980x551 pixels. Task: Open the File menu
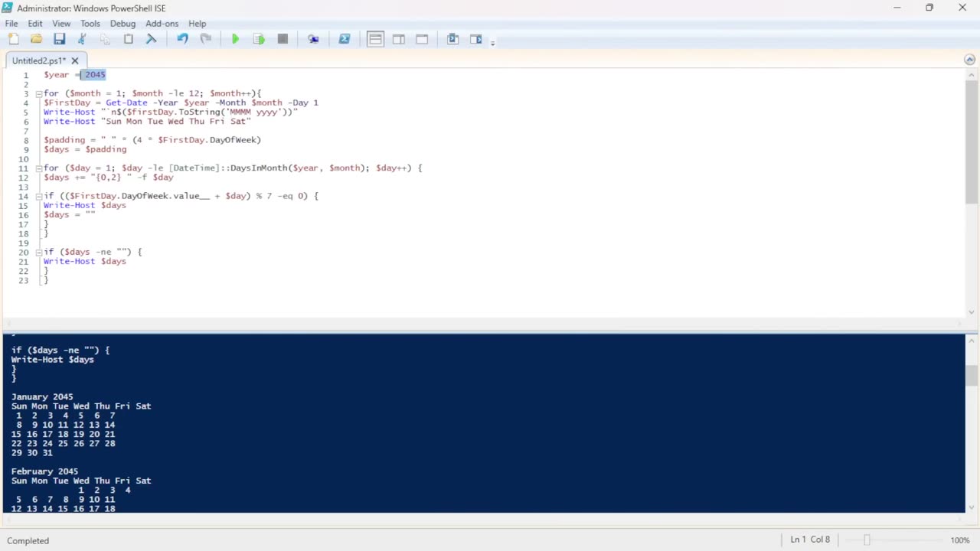pyautogui.click(x=11, y=24)
